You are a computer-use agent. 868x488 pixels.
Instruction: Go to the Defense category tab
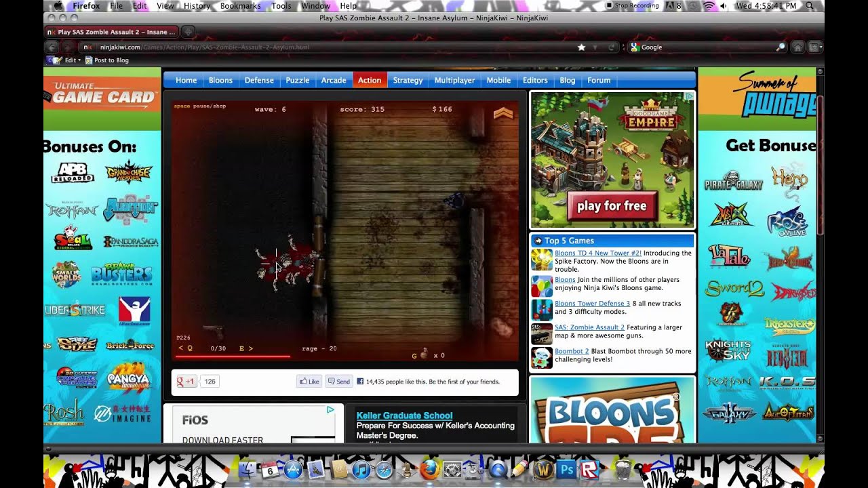pyautogui.click(x=259, y=80)
